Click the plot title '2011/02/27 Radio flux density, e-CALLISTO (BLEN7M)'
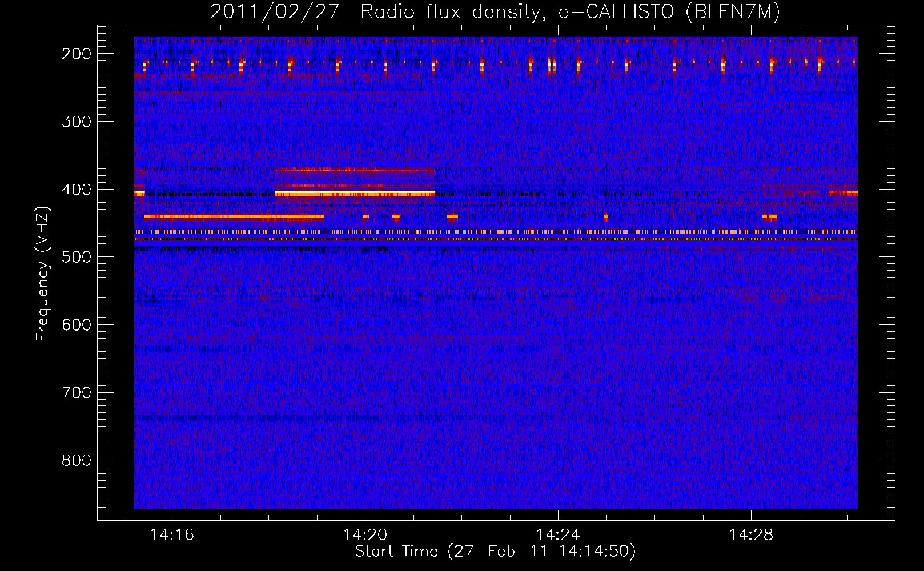924x571 pixels. coord(495,12)
